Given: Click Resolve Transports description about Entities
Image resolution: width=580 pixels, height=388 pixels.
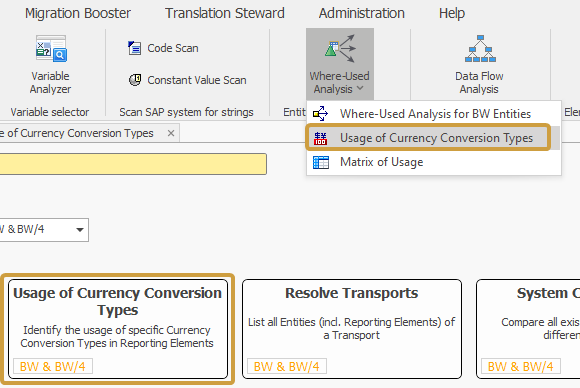Looking at the screenshot, I should 352,328.
